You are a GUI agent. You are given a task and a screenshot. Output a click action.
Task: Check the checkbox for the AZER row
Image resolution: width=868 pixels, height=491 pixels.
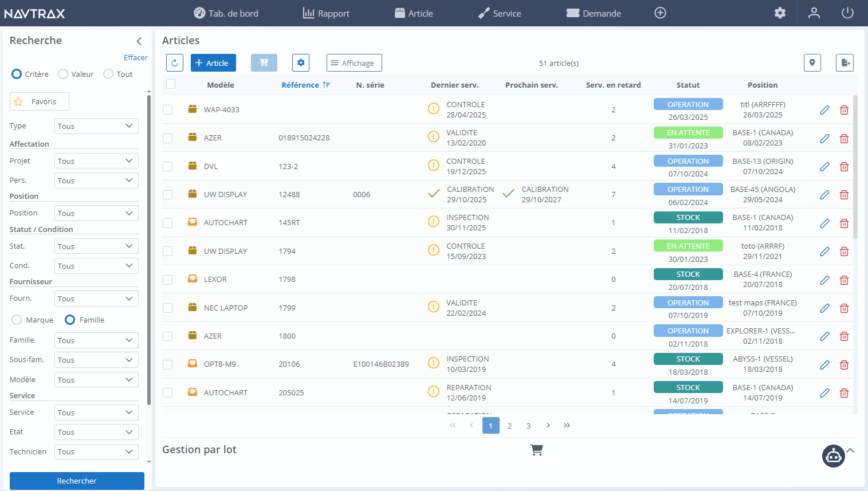click(x=167, y=138)
